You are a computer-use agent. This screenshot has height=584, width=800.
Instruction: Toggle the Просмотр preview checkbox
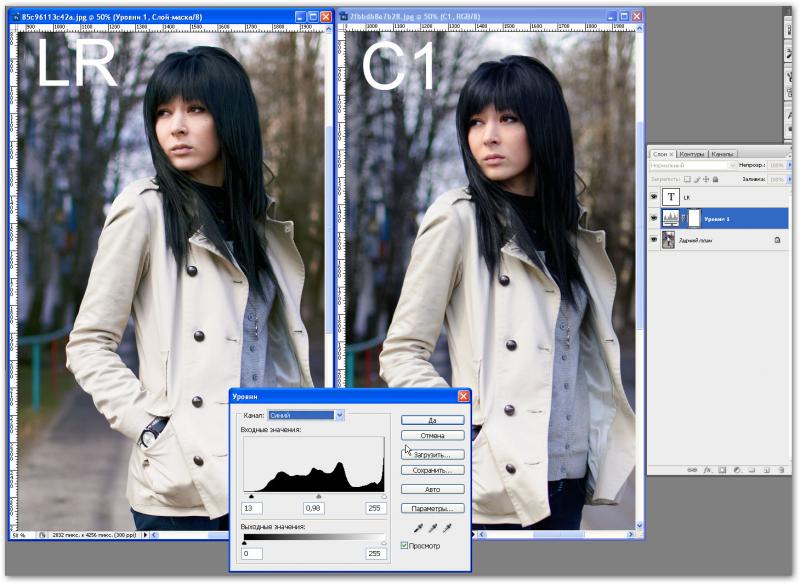(x=405, y=546)
